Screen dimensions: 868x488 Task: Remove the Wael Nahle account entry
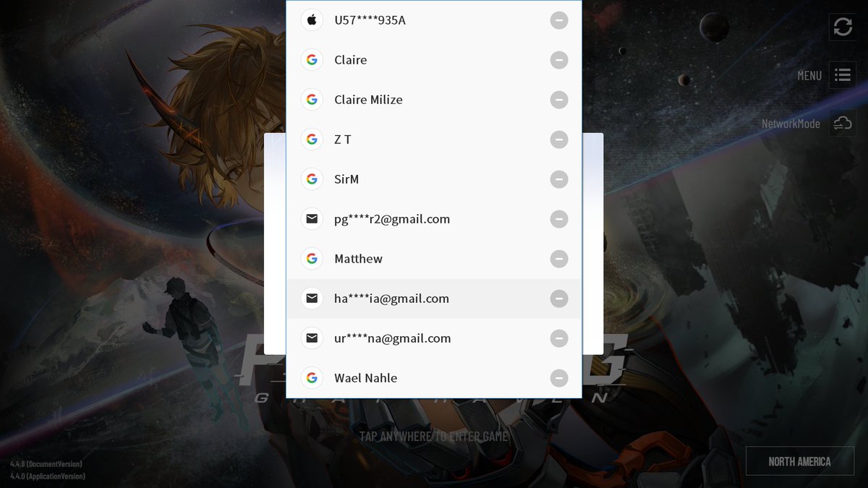coord(559,378)
